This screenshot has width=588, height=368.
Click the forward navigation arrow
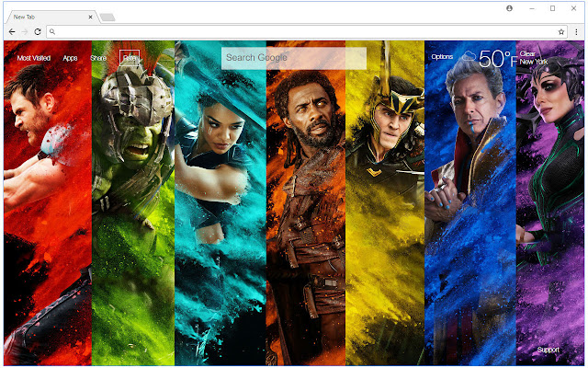25,32
